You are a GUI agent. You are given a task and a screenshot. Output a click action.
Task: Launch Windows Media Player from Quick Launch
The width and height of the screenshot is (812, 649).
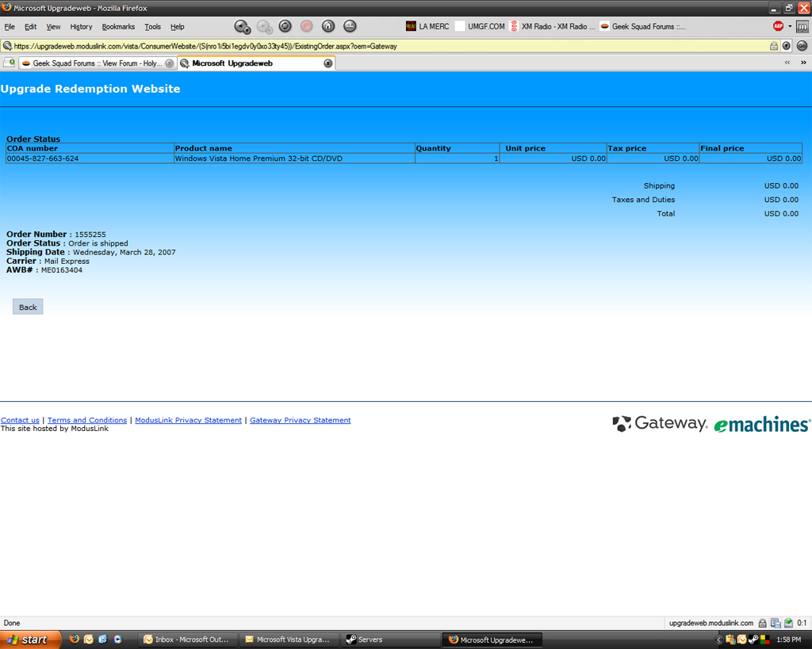pos(117,639)
